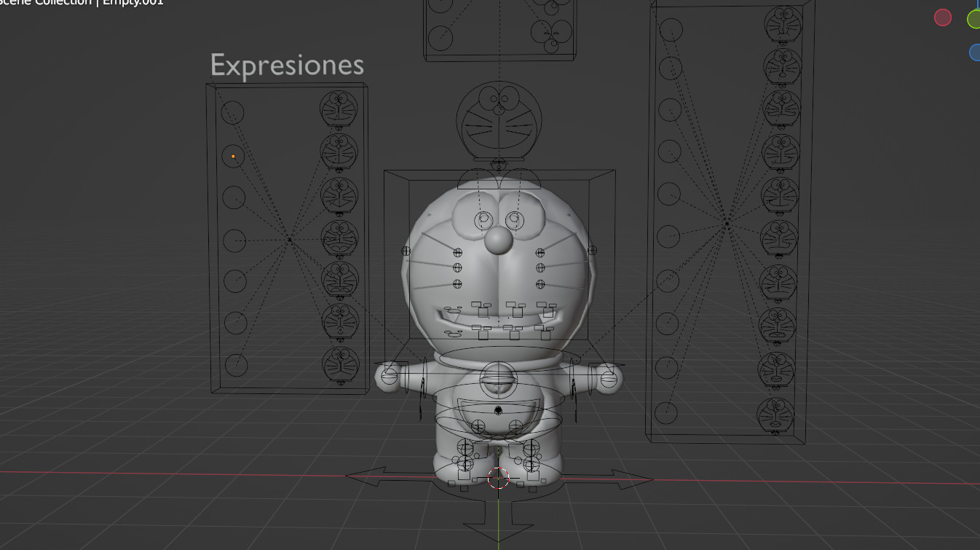The height and width of the screenshot is (550, 980).
Task: Click the fifth circle control in Expresiones panel
Action: [x=235, y=281]
